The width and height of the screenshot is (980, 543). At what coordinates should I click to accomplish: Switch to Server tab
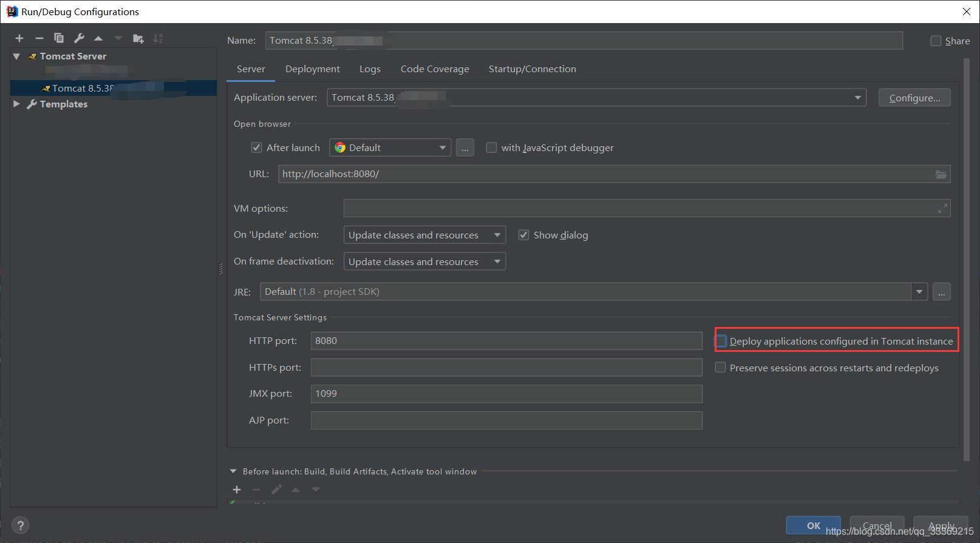[251, 69]
